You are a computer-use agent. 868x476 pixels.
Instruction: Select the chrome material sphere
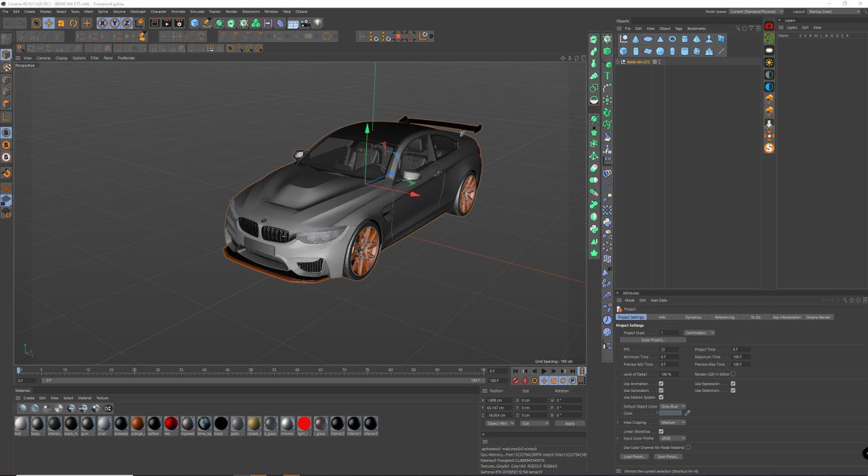(288, 424)
